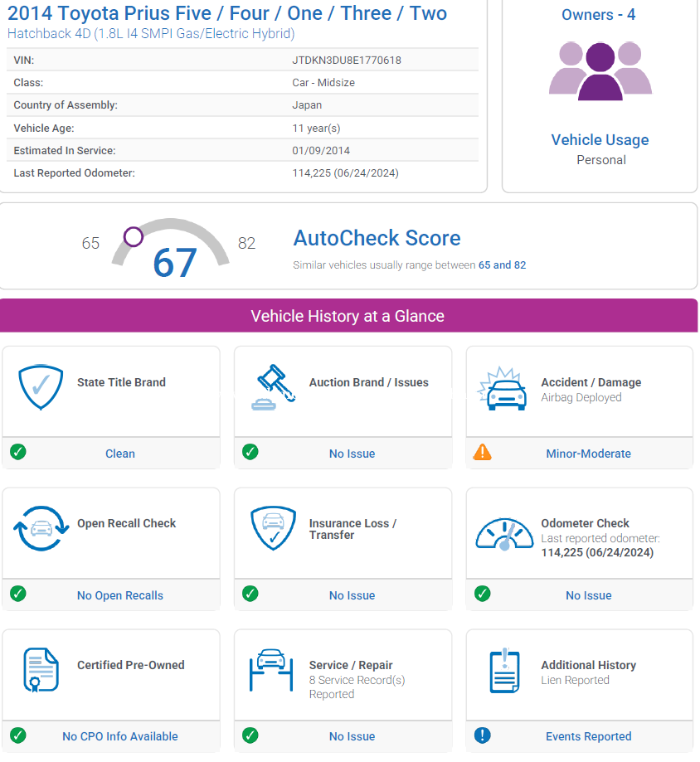Viewport: 700px width, 762px height.
Task: Click green check beside Odometer No Issue
Action: (x=482, y=594)
